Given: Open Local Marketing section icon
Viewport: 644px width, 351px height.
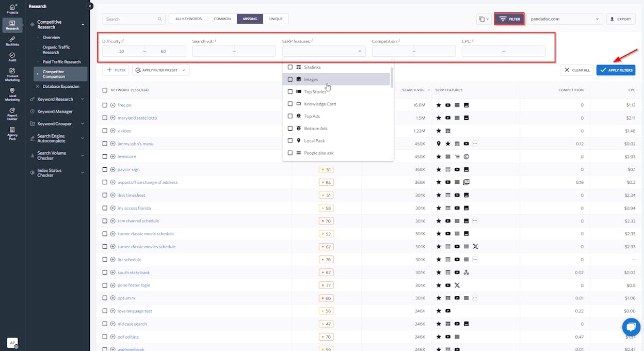Looking at the screenshot, I should click(12, 94).
